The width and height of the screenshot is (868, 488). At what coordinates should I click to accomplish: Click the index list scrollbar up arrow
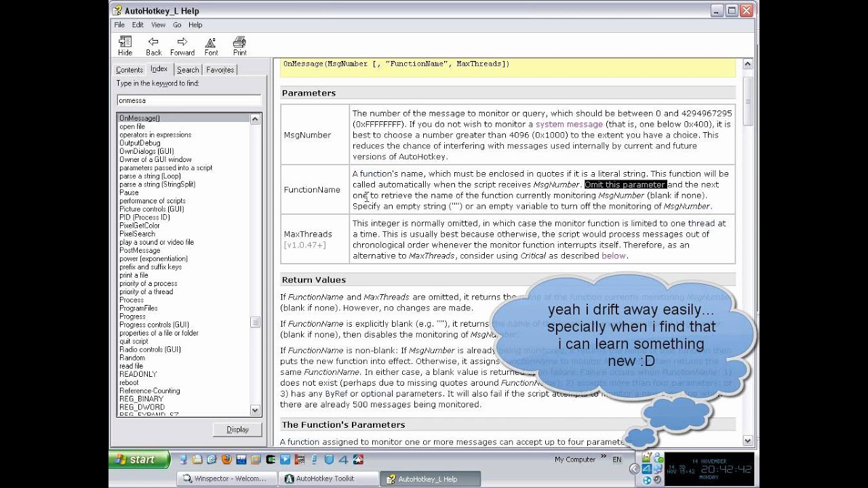255,119
